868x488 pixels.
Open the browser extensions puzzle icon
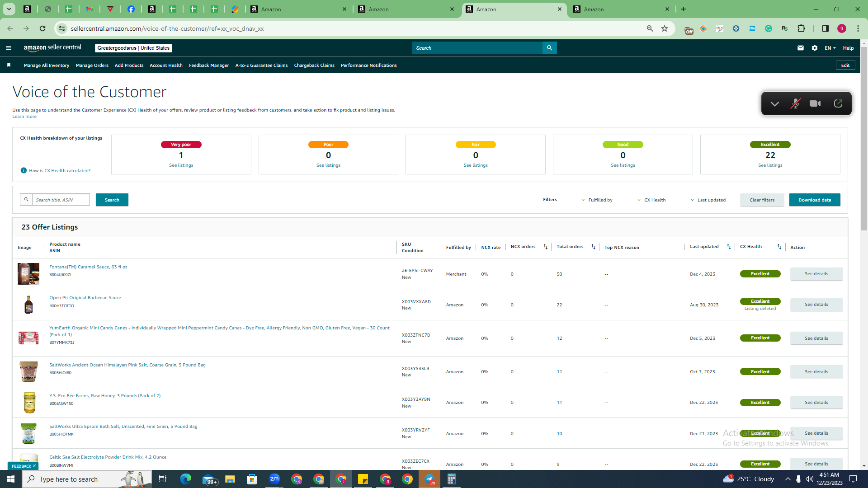(801, 28)
